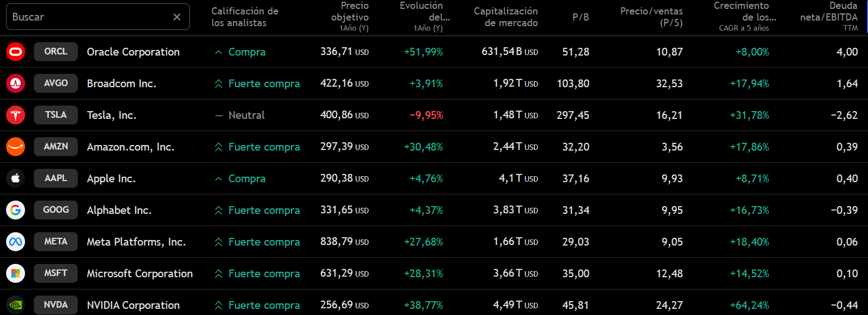868x315 pixels.
Task: Select the Microsoft Corporation name
Action: point(140,273)
